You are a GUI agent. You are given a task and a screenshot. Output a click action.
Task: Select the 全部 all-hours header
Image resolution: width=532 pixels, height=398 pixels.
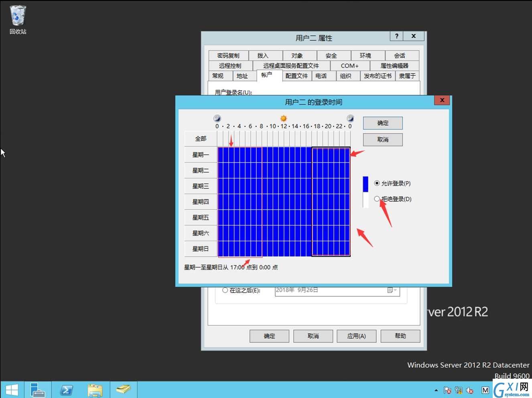201,139
